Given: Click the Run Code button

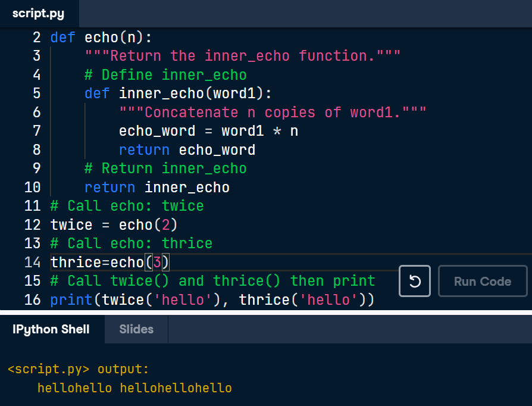Looking at the screenshot, I should pyautogui.click(x=483, y=281).
